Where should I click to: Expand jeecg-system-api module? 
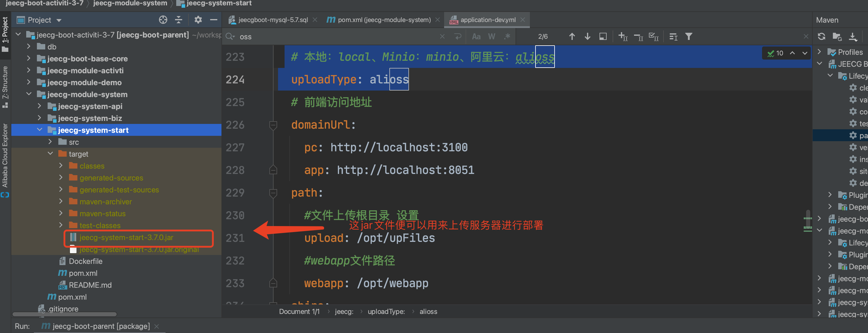(39, 106)
